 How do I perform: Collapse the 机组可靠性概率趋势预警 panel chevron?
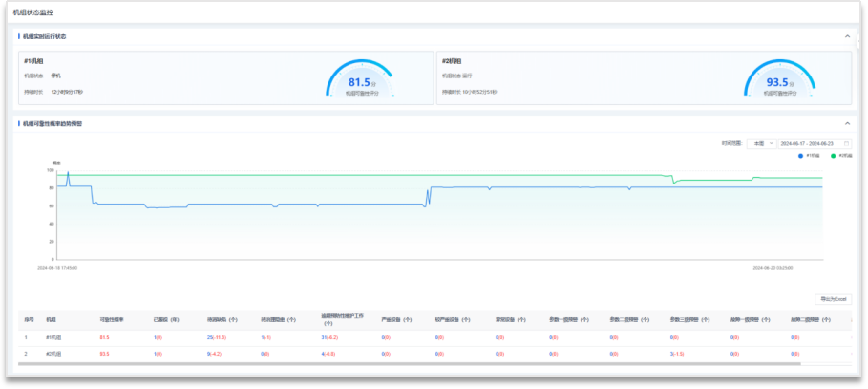pos(847,123)
